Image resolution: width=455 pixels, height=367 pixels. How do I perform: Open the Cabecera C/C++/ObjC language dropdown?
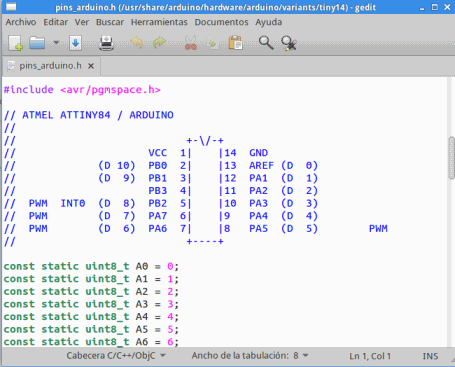116,356
